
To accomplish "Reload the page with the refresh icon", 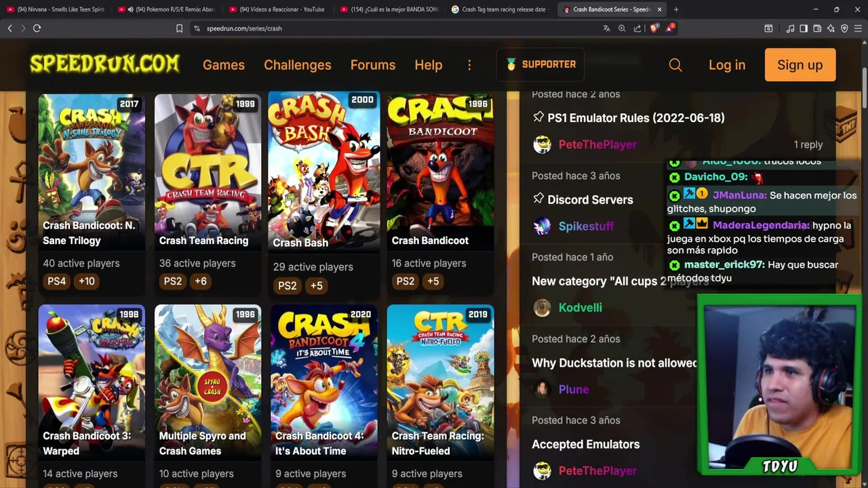I will pos(37,28).
